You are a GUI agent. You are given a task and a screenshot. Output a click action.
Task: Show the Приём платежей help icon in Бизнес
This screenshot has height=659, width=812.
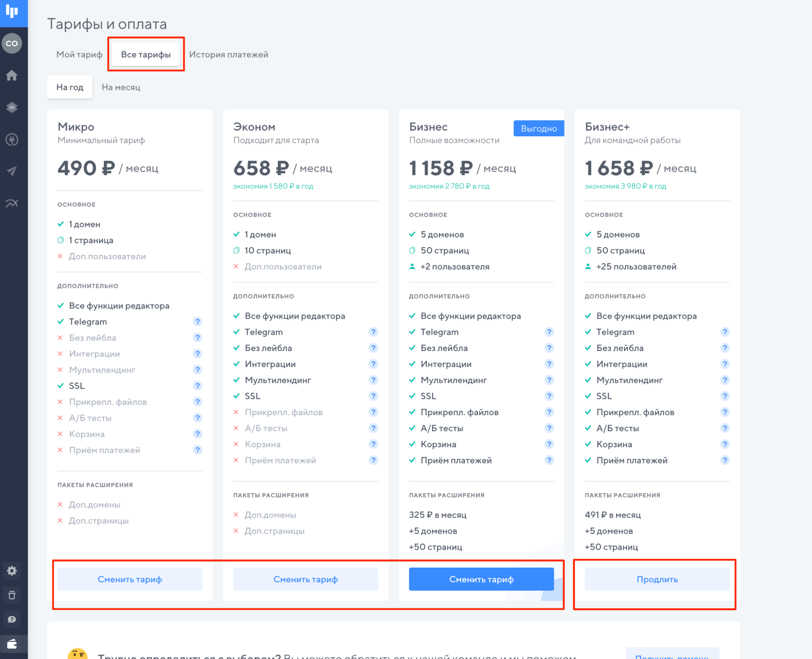pyautogui.click(x=549, y=460)
